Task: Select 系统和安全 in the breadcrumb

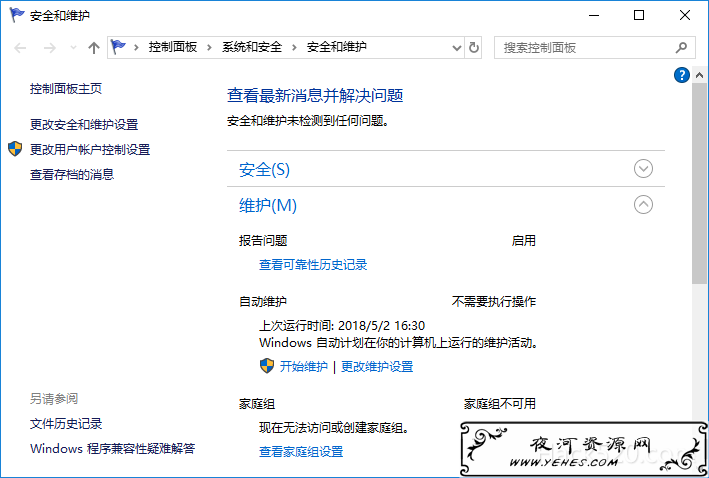Action: [x=252, y=47]
